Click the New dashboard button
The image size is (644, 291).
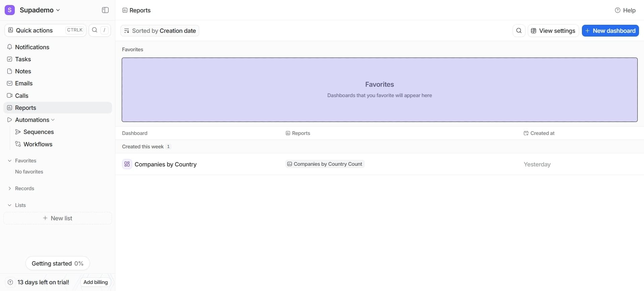coord(610,30)
